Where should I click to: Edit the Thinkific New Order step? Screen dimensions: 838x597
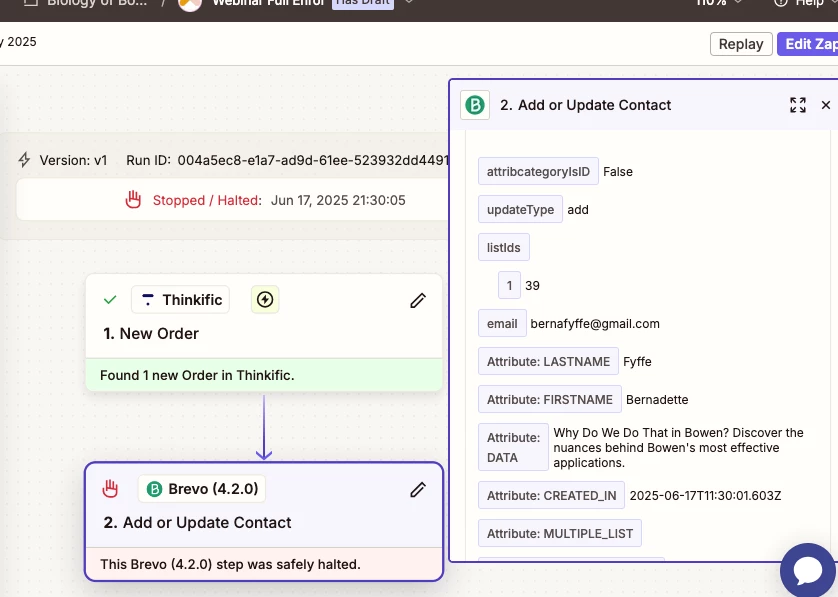pos(418,300)
